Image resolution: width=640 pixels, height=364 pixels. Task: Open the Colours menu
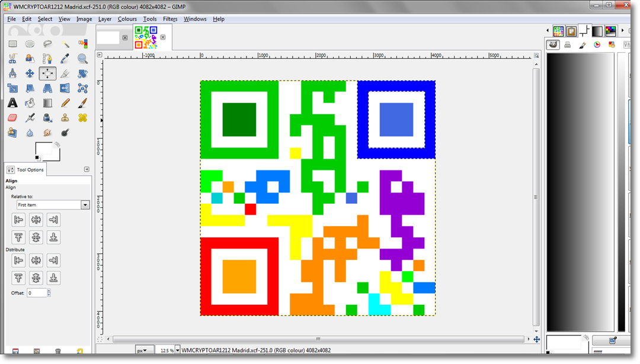(x=127, y=19)
